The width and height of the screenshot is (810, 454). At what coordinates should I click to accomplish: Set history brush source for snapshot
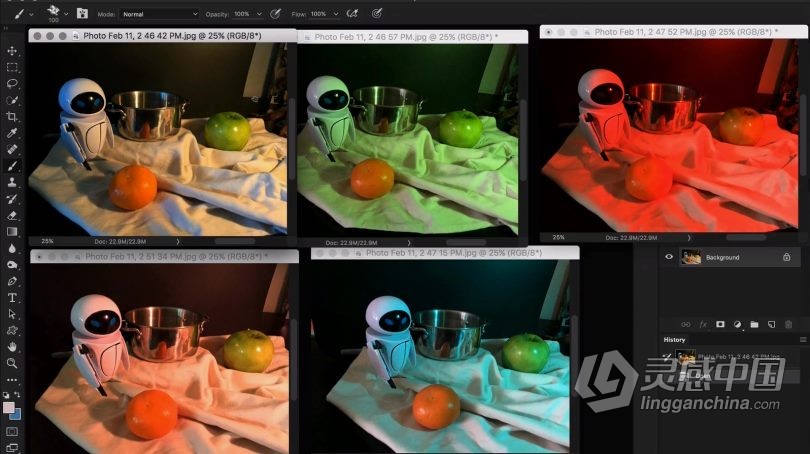(667, 356)
